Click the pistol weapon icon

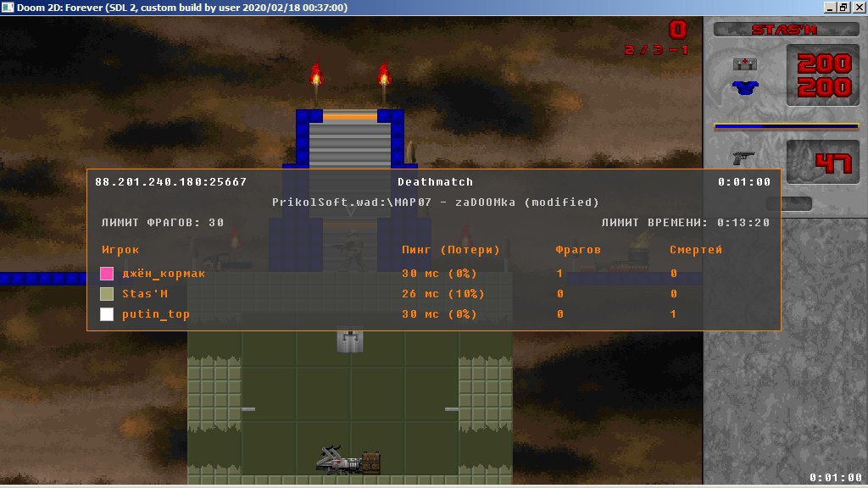point(744,158)
